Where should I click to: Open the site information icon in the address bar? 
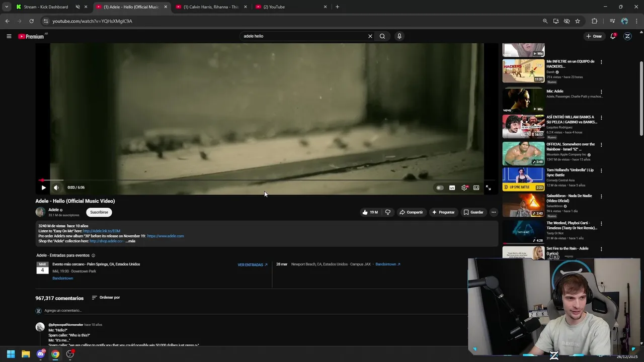(x=45, y=21)
